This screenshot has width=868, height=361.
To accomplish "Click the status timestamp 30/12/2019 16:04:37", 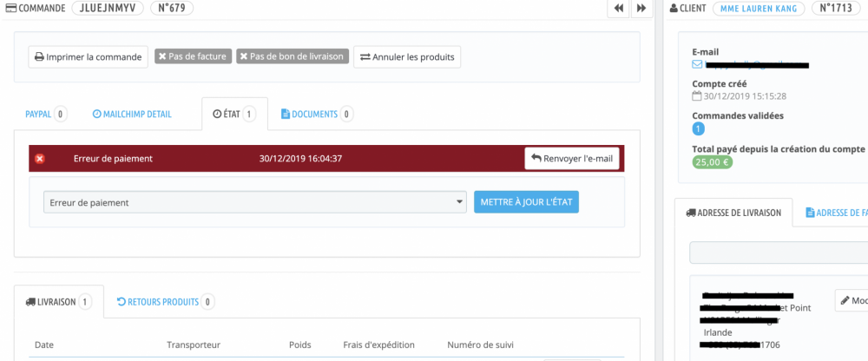I will [300, 158].
